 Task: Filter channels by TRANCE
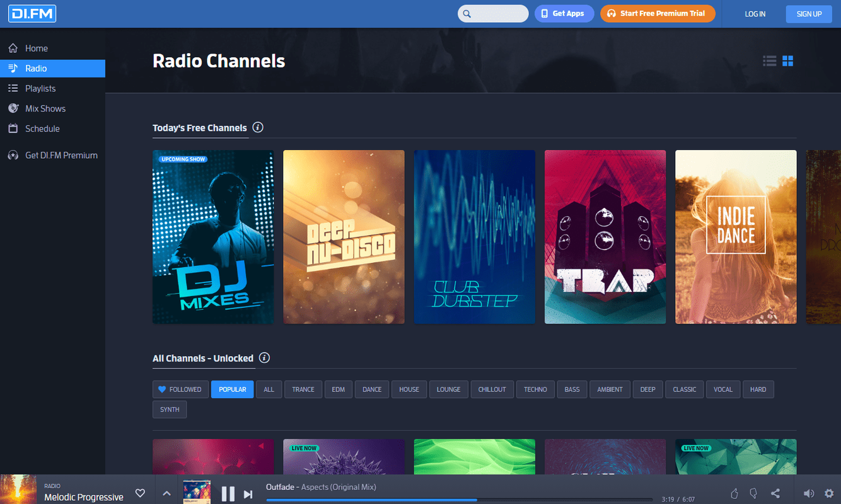[x=303, y=389]
